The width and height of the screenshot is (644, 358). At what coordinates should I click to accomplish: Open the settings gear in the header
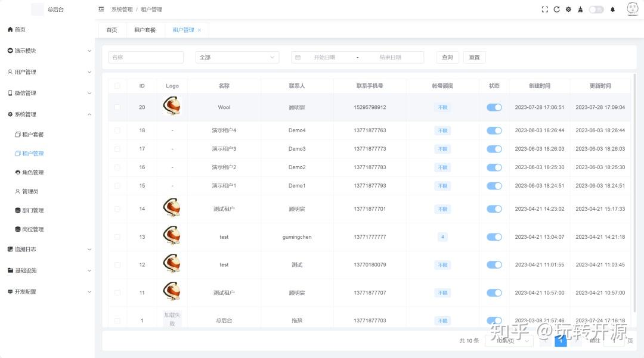[568, 10]
